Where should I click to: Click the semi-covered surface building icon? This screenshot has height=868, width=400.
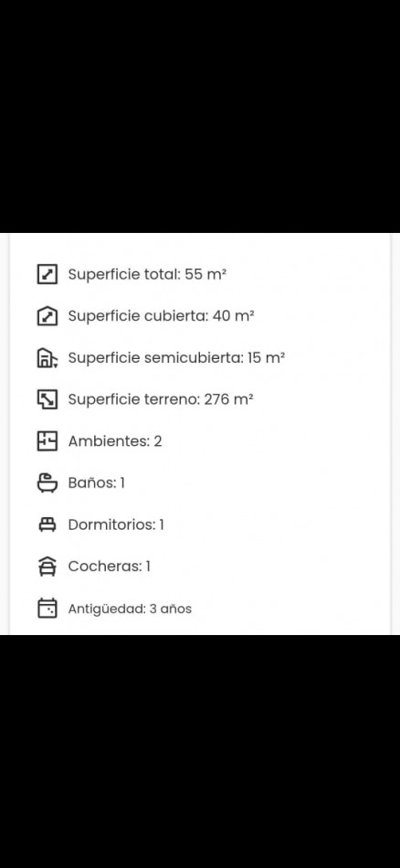[x=47, y=357]
